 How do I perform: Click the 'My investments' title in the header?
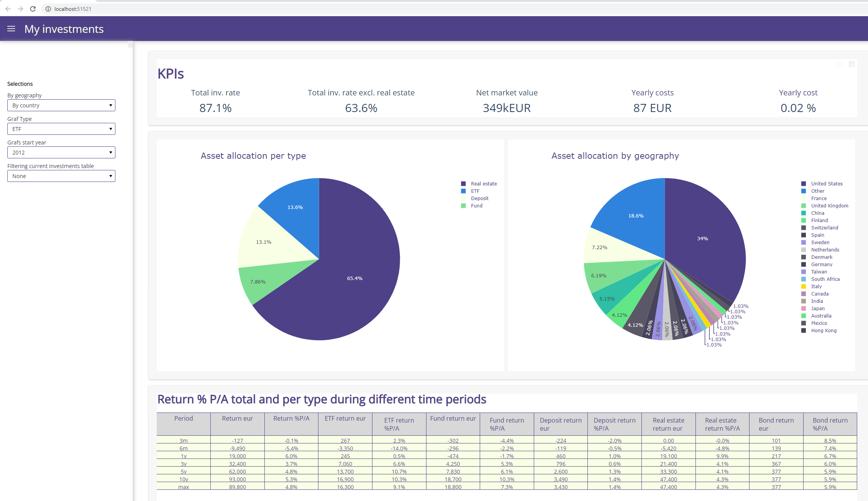coord(64,29)
